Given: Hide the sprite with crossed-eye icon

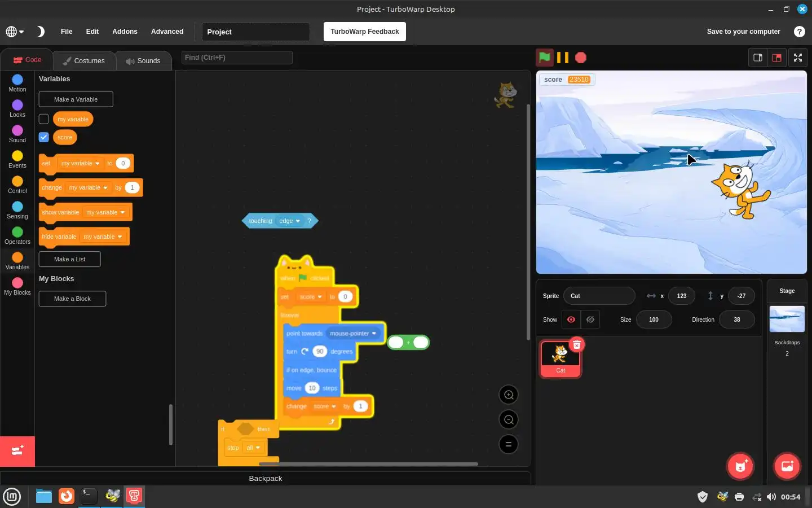Looking at the screenshot, I should [x=590, y=319].
